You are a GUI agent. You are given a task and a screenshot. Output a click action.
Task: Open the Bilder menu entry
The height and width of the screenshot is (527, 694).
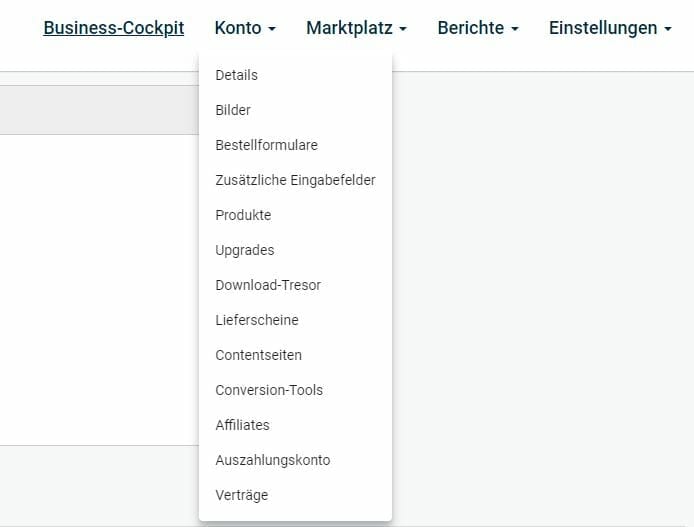[x=233, y=110]
